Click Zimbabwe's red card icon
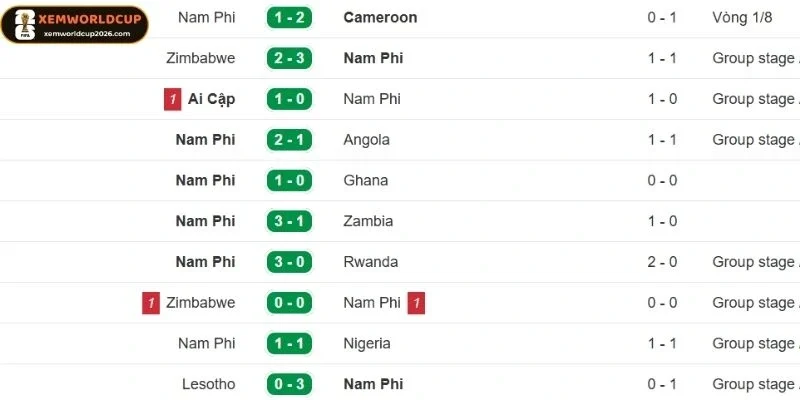The width and height of the screenshot is (800, 400). 151,303
